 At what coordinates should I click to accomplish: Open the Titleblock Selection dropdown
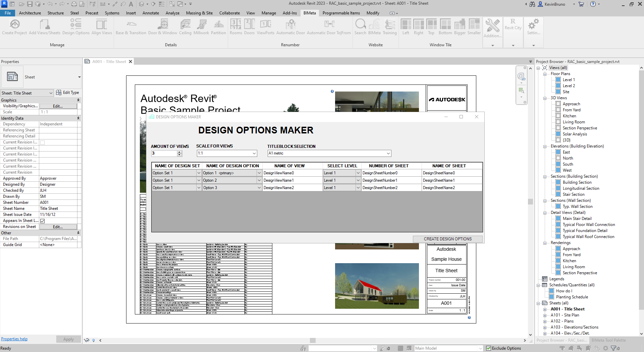pos(388,153)
